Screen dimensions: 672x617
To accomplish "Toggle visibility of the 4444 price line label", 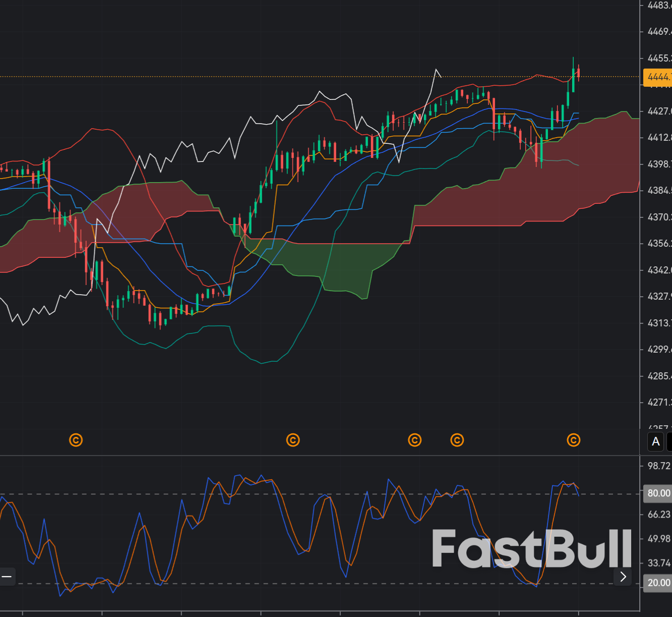I will [x=657, y=78].
